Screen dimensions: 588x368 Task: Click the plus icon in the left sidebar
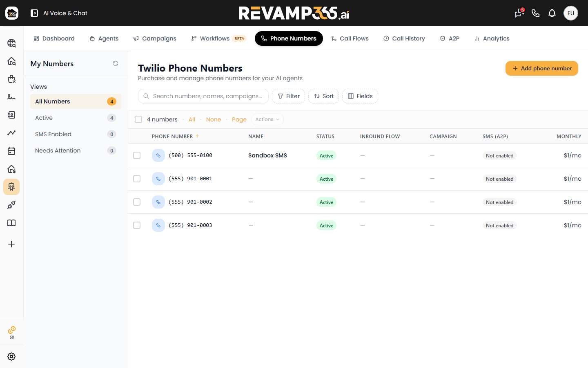[x=11, y=244]
